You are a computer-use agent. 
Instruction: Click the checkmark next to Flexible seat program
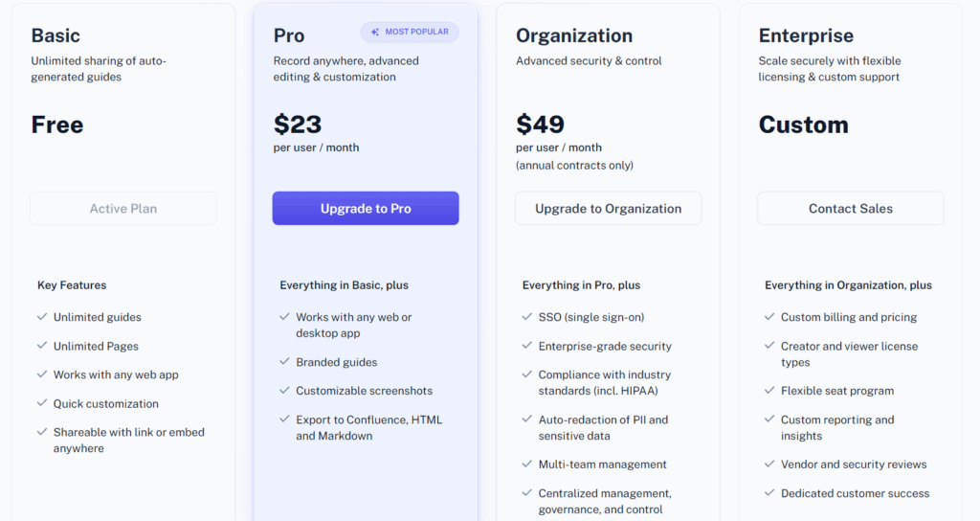(769, 391)
